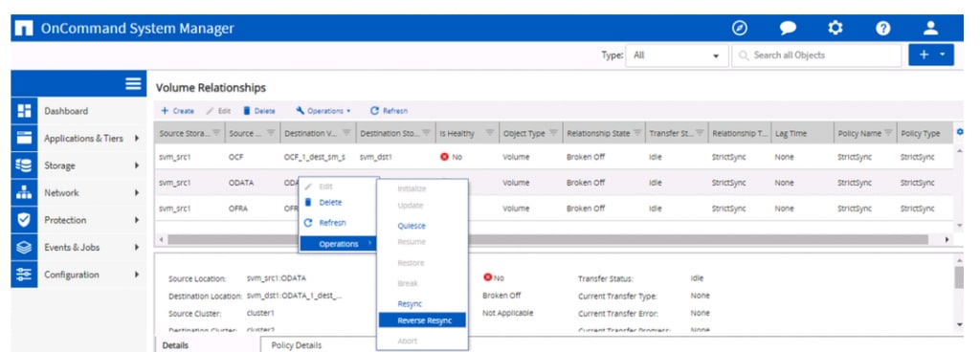The width and height of the screenshot is (980, 352).
Task: Choose Reverse Resync in the submenu
Action: [422, 320]
